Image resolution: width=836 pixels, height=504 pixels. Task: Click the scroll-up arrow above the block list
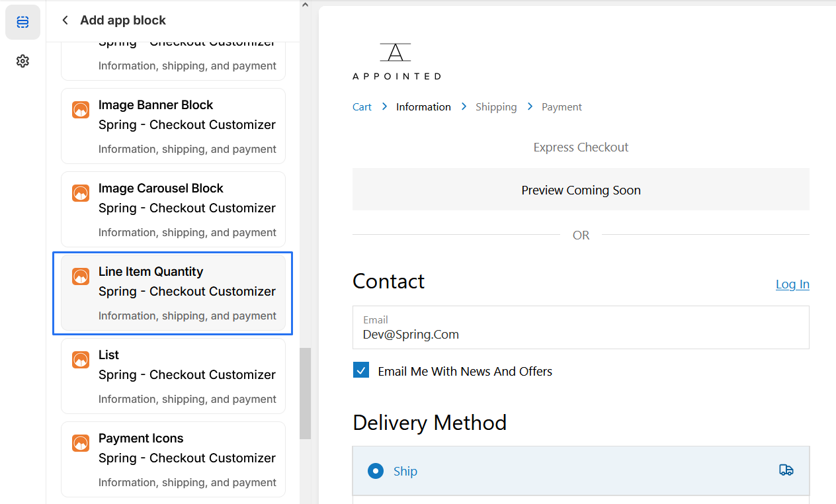(x=305, y=5)
